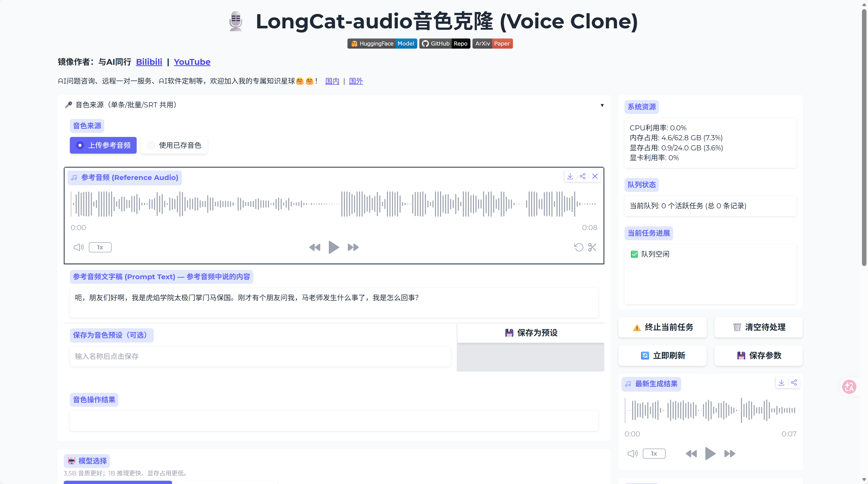Screen dimensions: 868x484
Task: Skip forward in reference audio
Action: (353, 247)
